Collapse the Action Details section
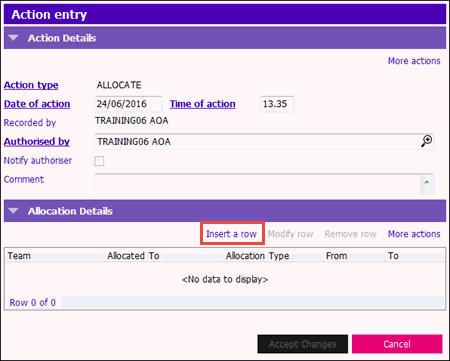The width and height of the screenshot is (450, 361). tap(13, 38)
